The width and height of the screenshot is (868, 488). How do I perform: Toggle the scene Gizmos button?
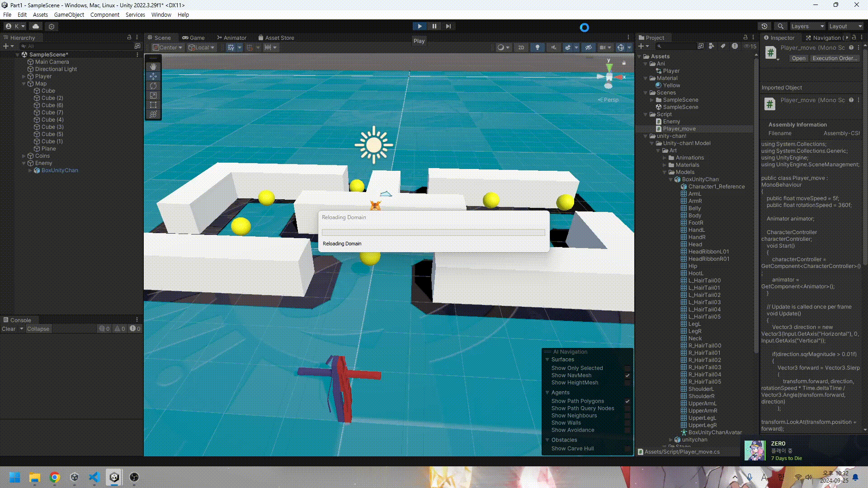point(621,47)
